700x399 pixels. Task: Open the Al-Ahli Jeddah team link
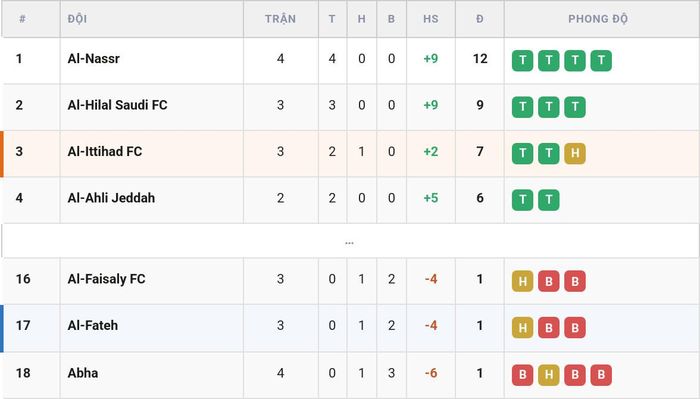[111, 198]
